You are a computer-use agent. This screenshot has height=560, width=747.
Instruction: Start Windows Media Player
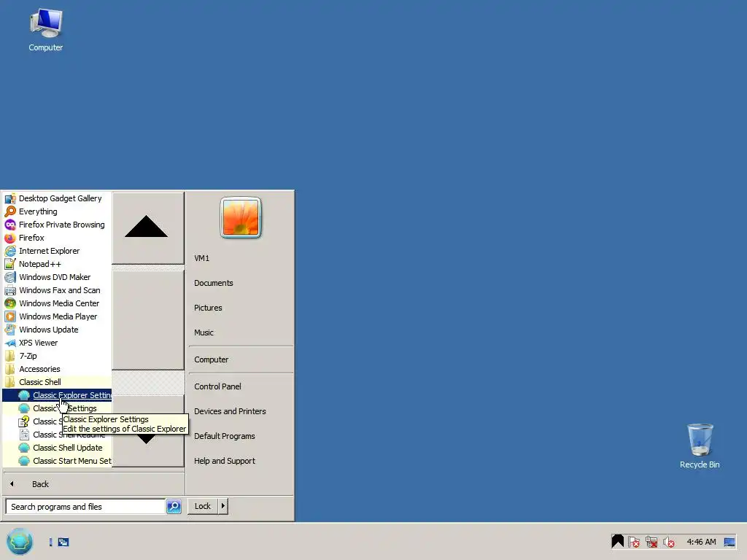(57, 316)
